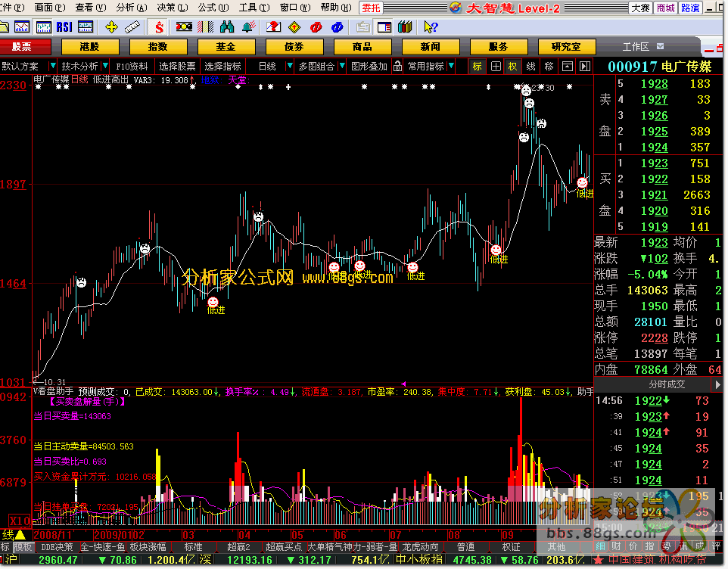Toggle the 权 adjustment button
Viewport: 728px width, 569px height.
(512, 67)
